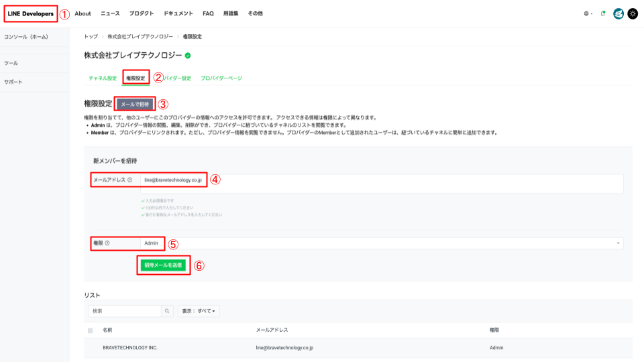
Task: Open the その他 menu
Action: point(255,13)
